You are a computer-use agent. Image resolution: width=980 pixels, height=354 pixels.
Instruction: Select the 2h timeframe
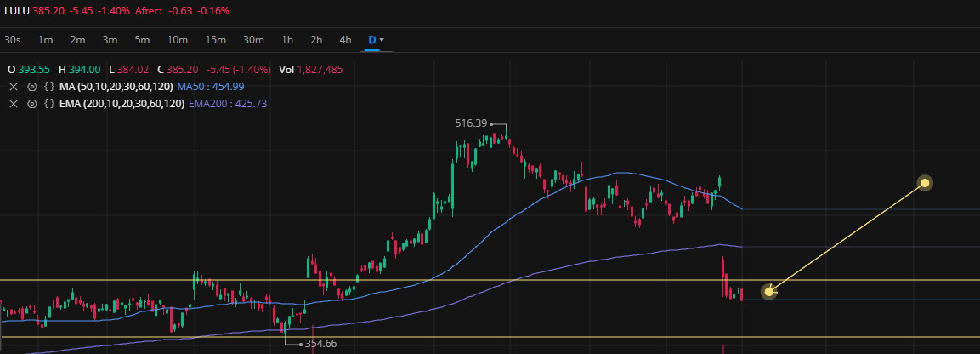[316, 39]
